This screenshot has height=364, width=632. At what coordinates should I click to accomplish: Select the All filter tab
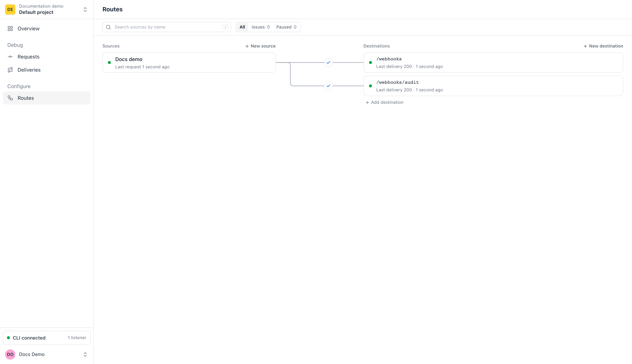(x=242, y=27)
